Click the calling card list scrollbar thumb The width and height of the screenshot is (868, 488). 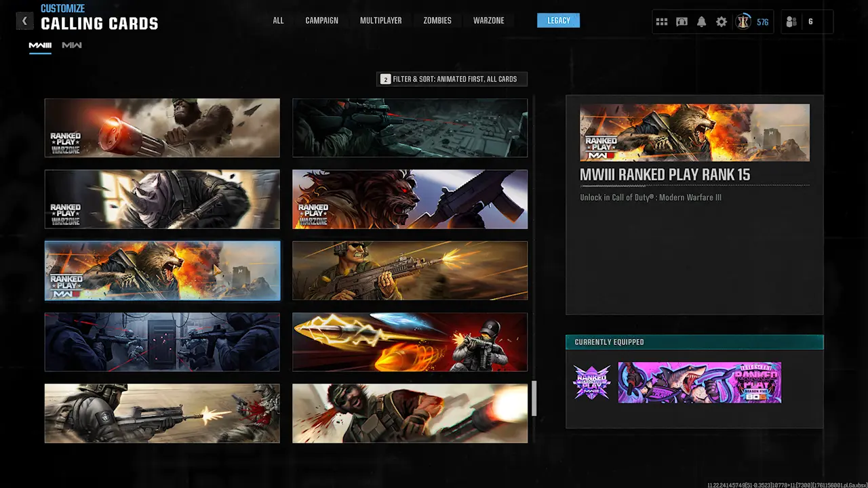(534, 399)
